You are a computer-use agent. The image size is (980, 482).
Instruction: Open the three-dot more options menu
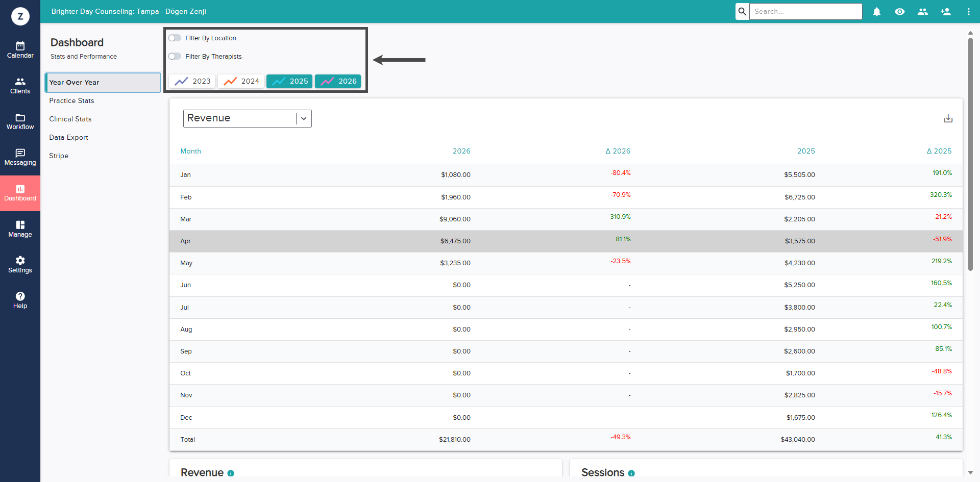click(968, 12)
